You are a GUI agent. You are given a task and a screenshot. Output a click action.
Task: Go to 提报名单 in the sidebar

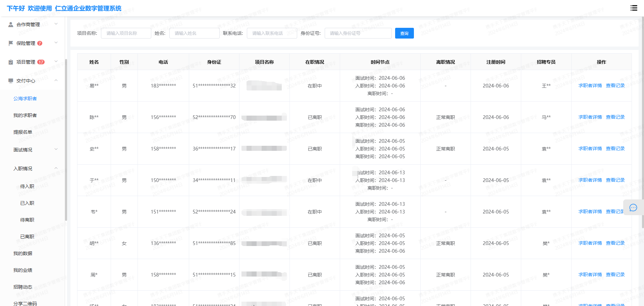click(23, 132)
